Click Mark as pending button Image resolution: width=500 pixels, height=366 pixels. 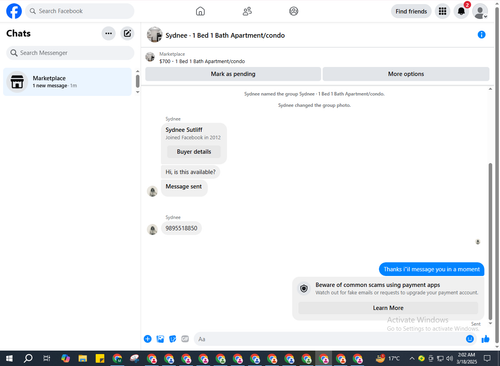(x=233, y=74)
